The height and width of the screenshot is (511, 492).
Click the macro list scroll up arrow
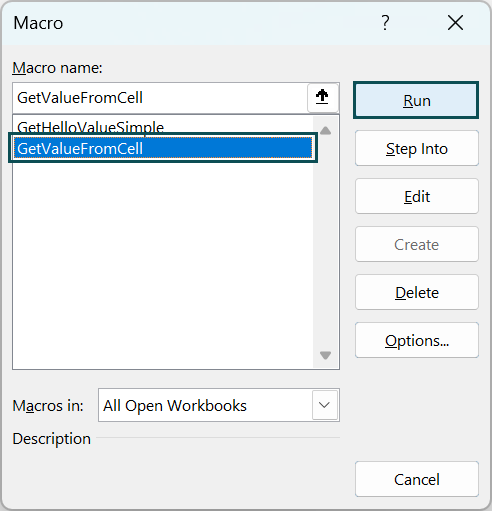[x=325, y=131]
